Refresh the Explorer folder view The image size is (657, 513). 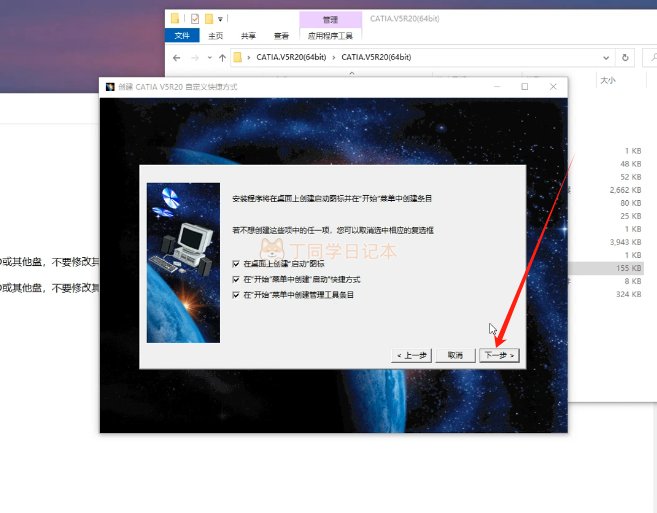click(x=625, y=57)
